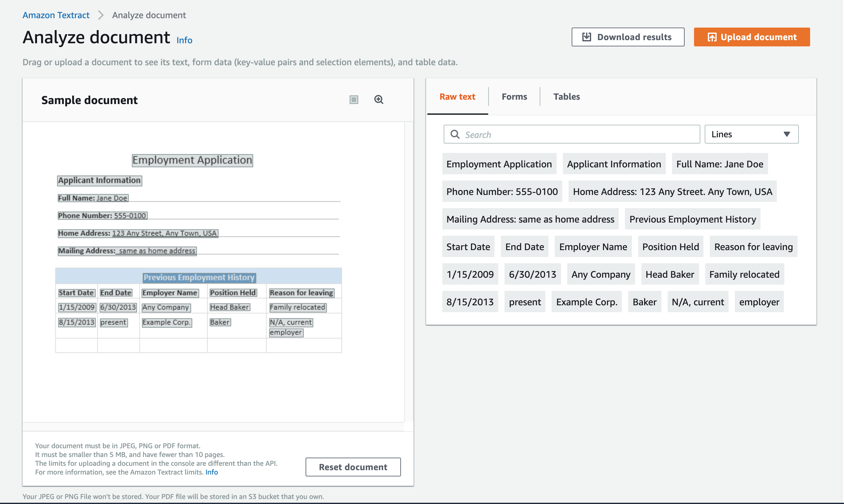The width and height of the screenshot is (844, 504).
Task: Click the breadcrumb chevron separator
Action: point(101,15)
